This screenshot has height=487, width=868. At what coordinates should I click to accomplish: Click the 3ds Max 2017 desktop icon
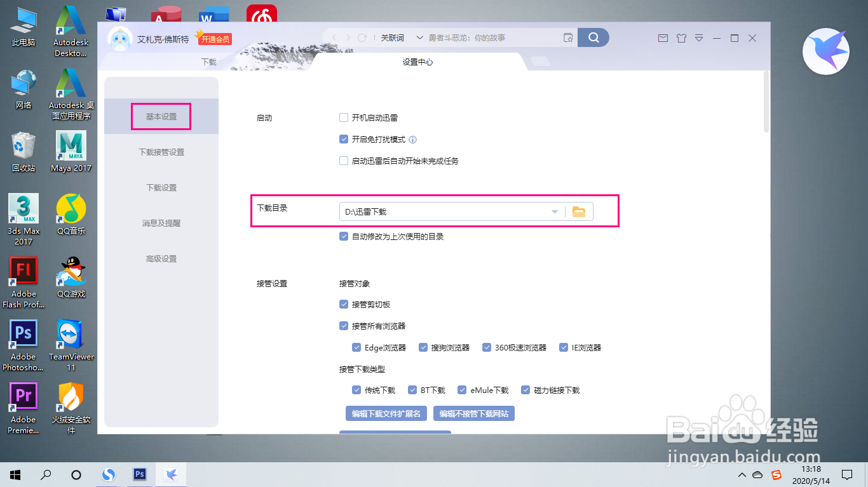(x=24, y=220)
